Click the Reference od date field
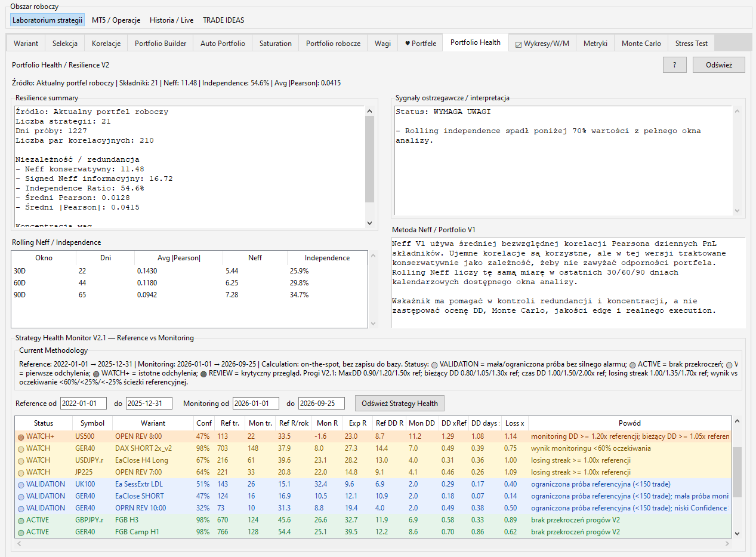The height and width of the screenshot is (557, 756). (84, 403)
